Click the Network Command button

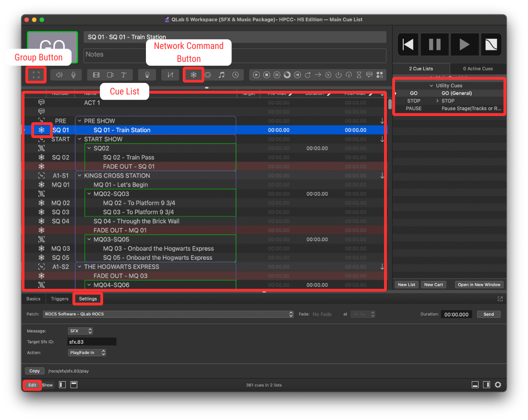point(193,75)
